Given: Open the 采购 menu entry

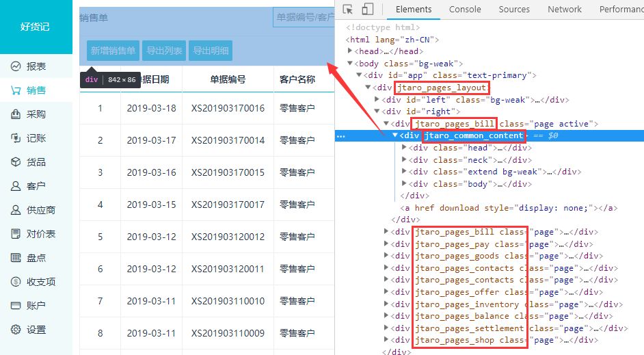Looking at the screenshot, I should pyautogui.click(x=36, y=114).
